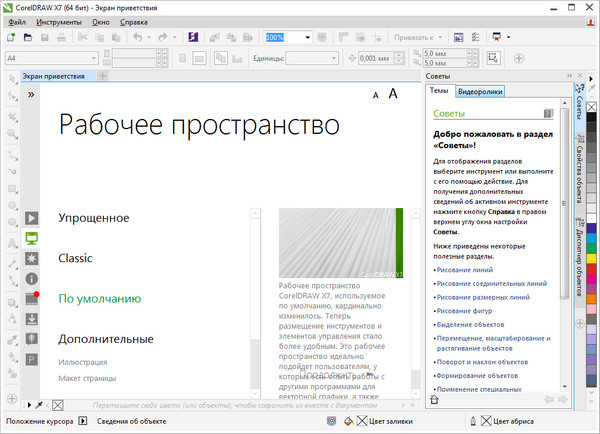Click the info icon in welcome sidebar
Screen dimensions: 600x434
pos(31,278)
